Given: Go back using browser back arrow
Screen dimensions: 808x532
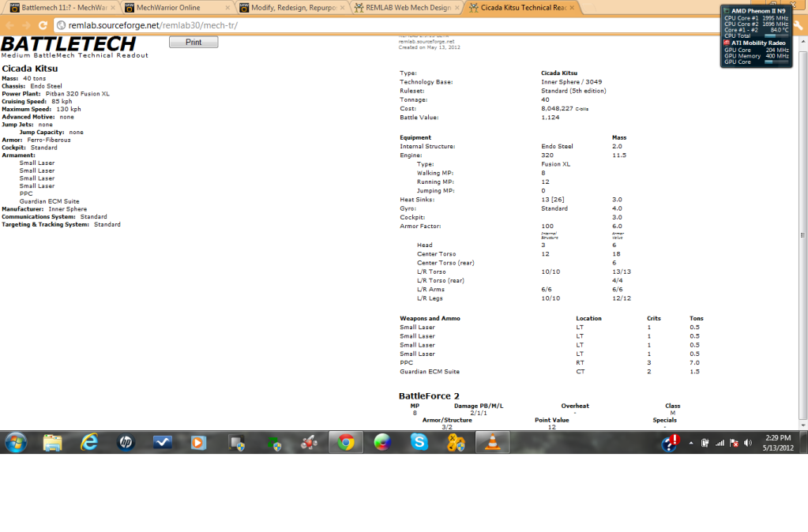Looking at the screenshot, I should tap(9, 25).
